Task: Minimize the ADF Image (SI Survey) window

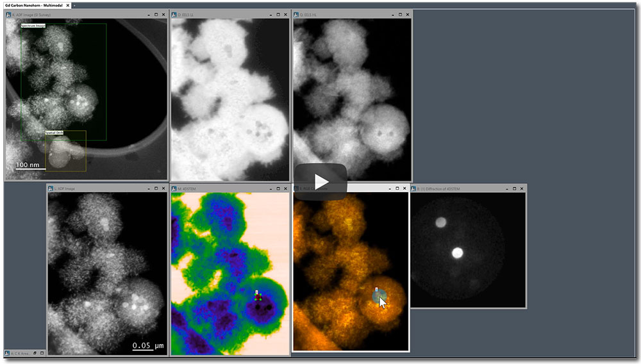Action: 149,15
